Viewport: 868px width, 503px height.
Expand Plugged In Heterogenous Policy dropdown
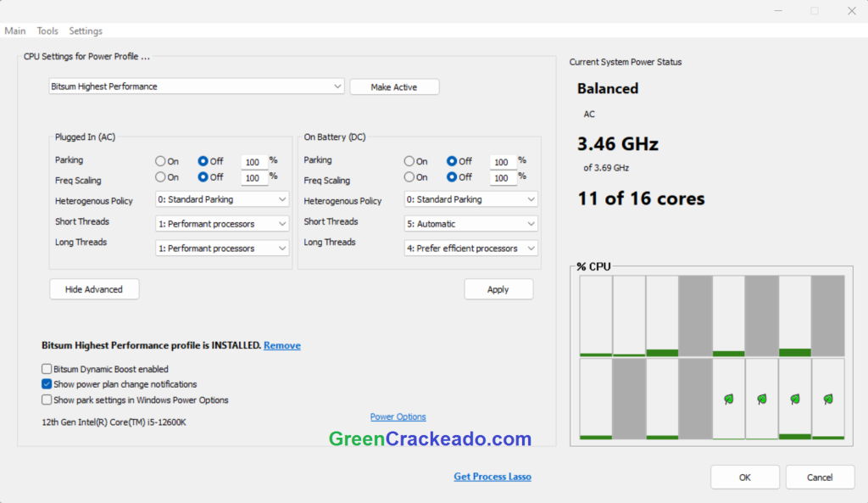[x=222, y=199]
